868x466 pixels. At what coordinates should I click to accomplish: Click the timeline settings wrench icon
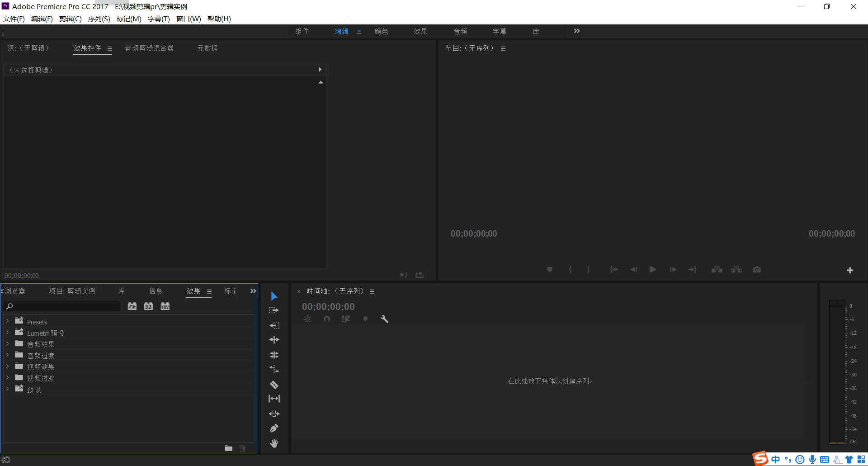384,319
